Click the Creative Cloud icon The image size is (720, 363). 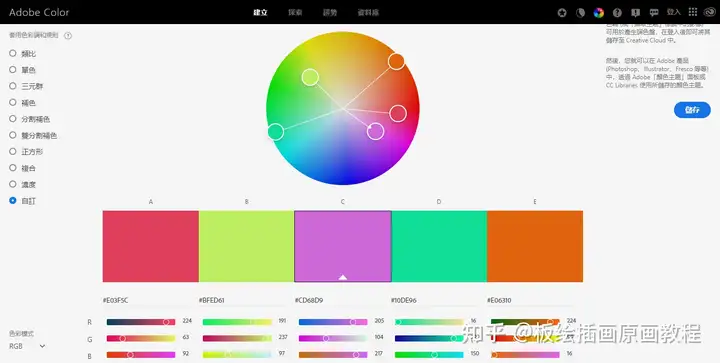[709, 12]
